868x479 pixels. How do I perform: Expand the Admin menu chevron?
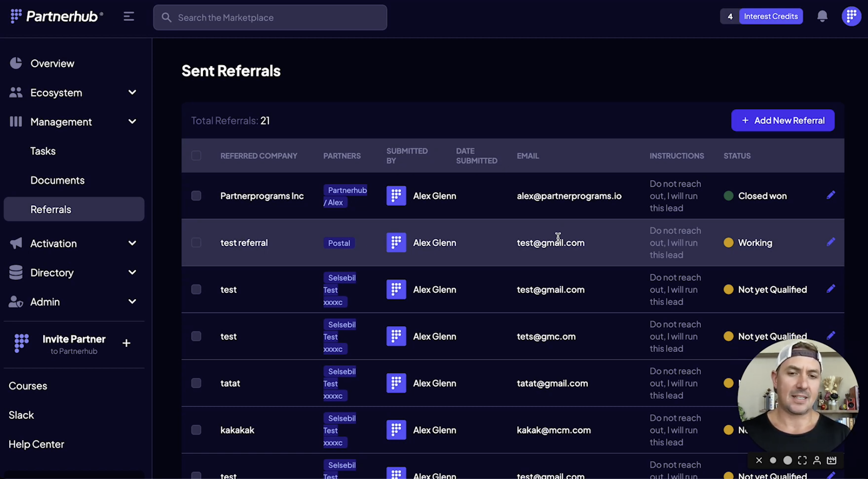click(x=132, y=301)
